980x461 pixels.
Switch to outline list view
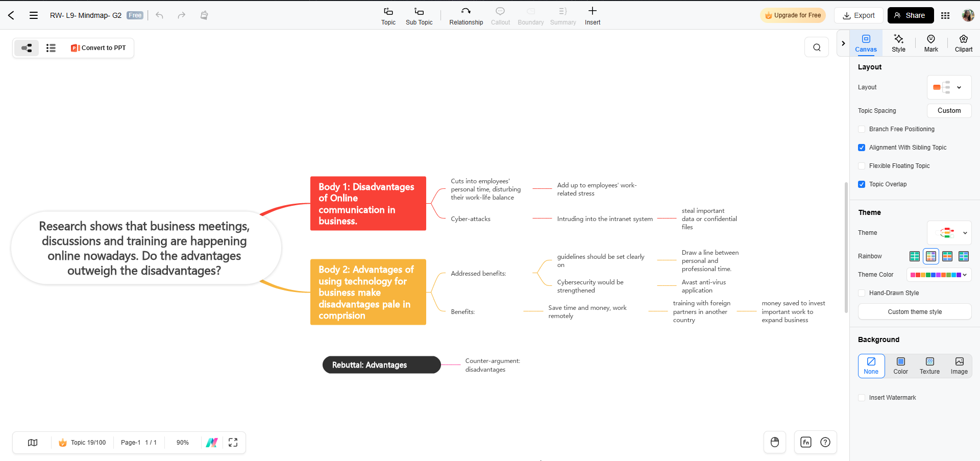pos(51,48)
